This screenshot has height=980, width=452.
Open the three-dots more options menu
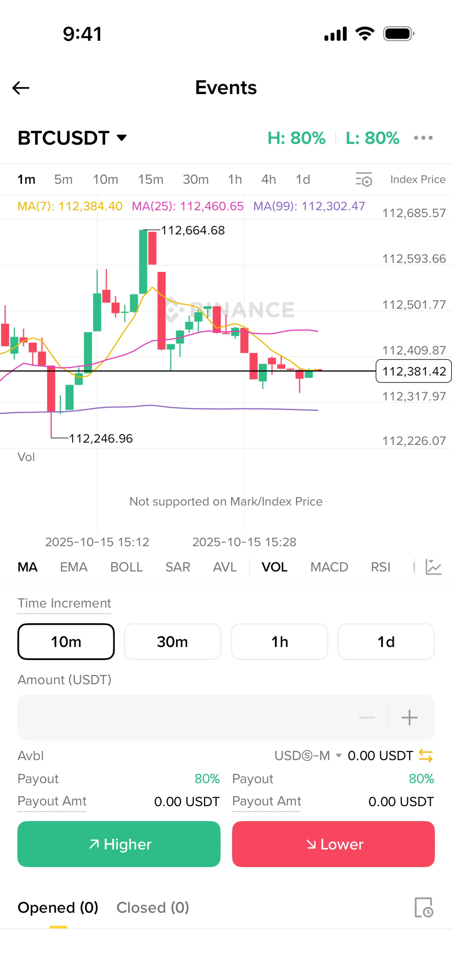pos(423,138)
